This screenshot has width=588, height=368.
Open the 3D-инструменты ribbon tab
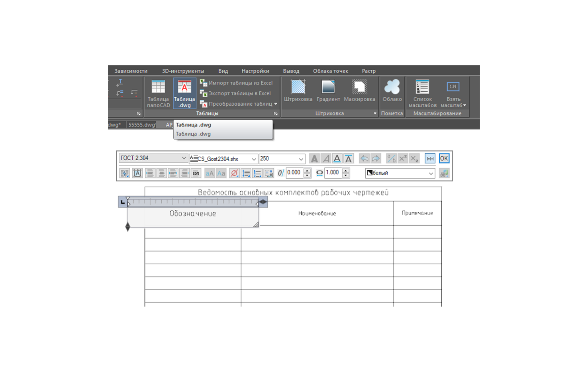[183, 71]
